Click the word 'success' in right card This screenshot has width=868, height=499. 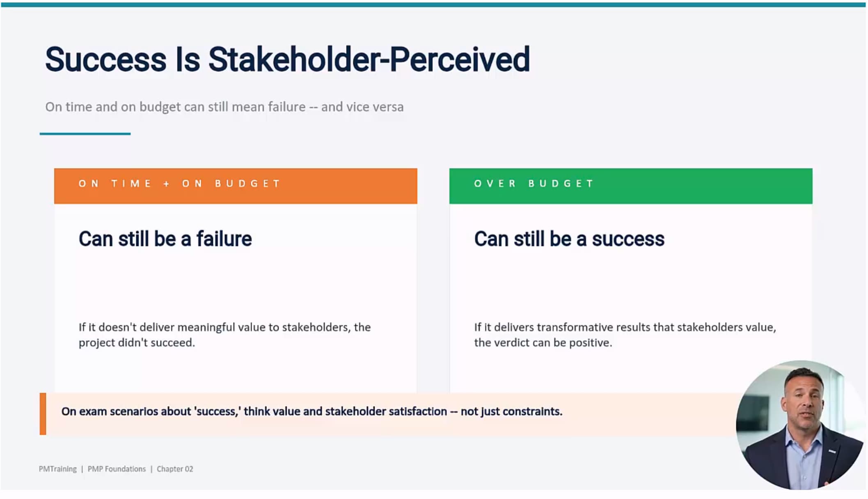[x=628, y=239]
